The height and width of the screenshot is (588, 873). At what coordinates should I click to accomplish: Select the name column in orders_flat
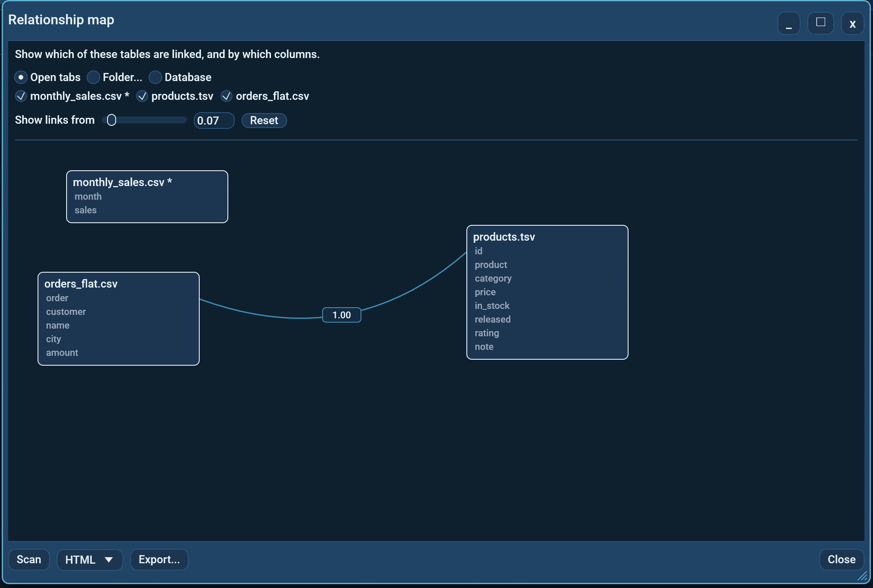(x=58, y=326)
